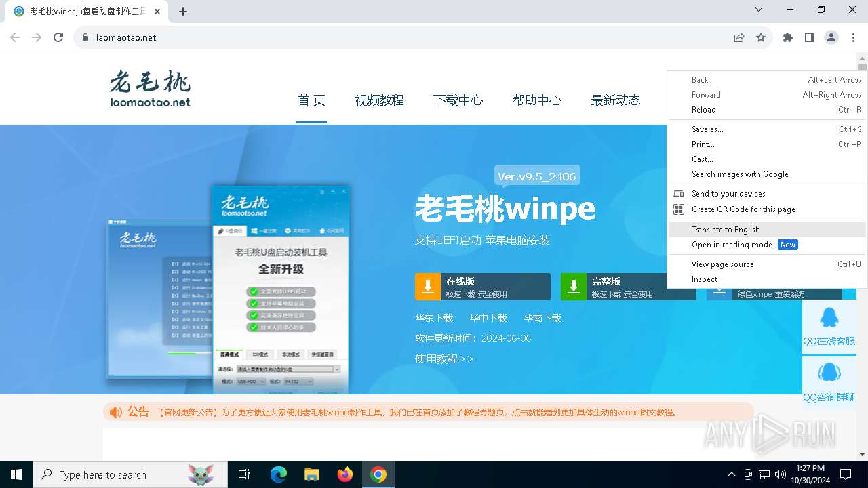Click the product software screenshot image
This screenshot has width=868, height=488.
[229, 289]
